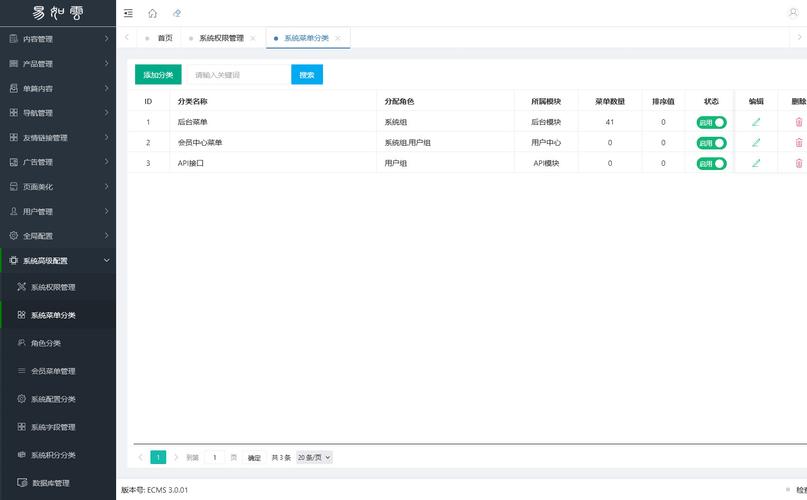
Task: Collapse the sidebar with the menu fold icon
Action: tap(128, 13)
